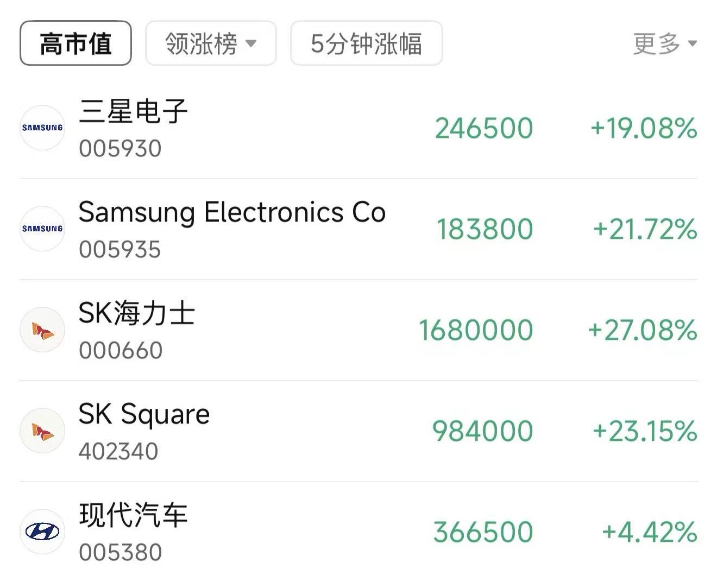The height and width of the screenshot is (588, 717).
Task: Open SK海力士 stock name
Action: 137,313
